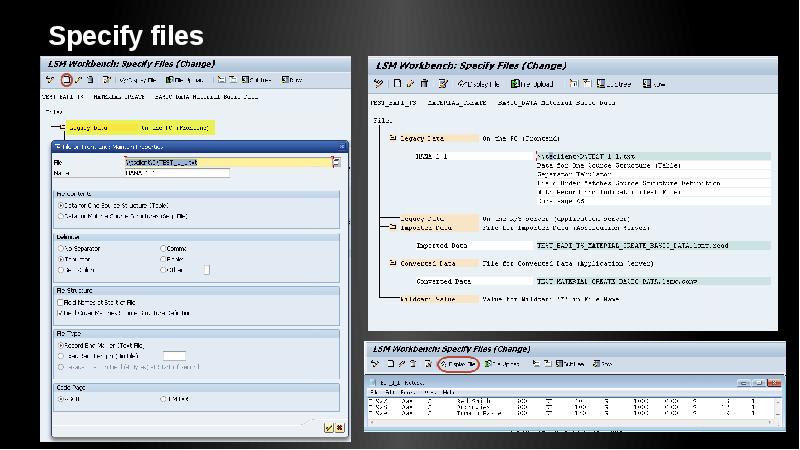Cancel dialog with red X button
This screenshot has height=450, width=800.
[x=340, y=428]
